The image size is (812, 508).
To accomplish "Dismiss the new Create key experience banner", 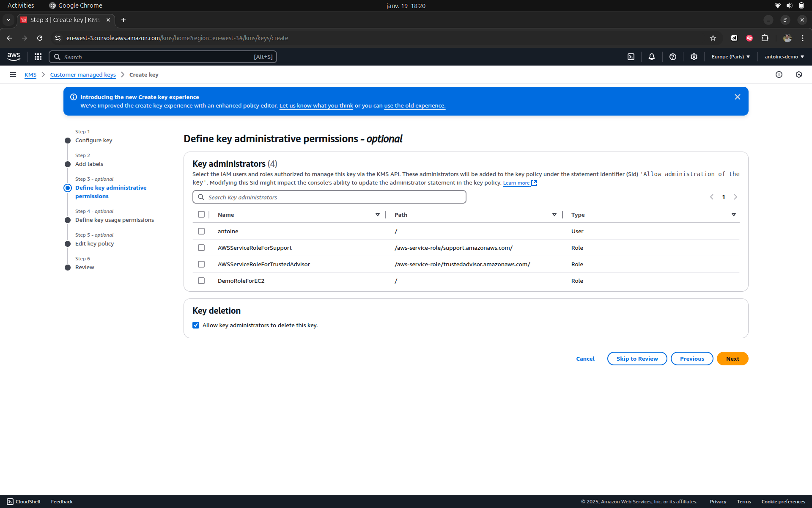I will pyautogui.click(x=737, y=97).
